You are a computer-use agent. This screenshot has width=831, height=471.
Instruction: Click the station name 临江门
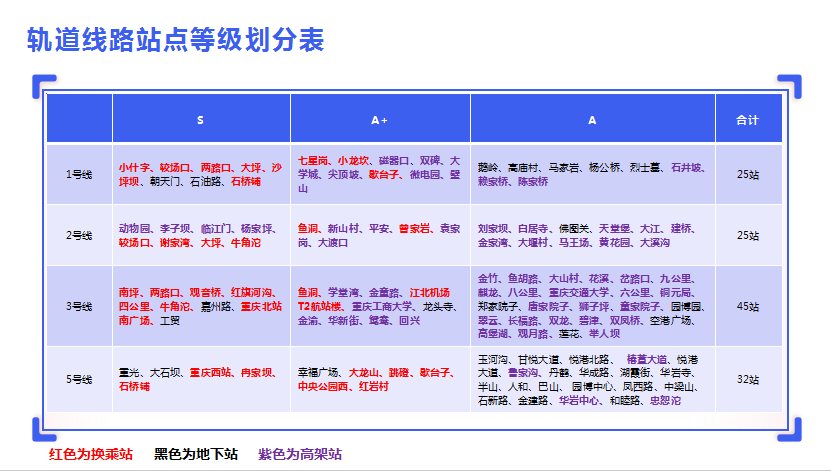[x=216, y=229]
